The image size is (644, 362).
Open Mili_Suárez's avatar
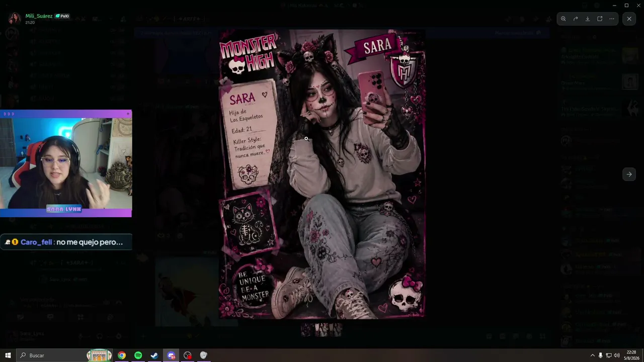tap(15, 19)
